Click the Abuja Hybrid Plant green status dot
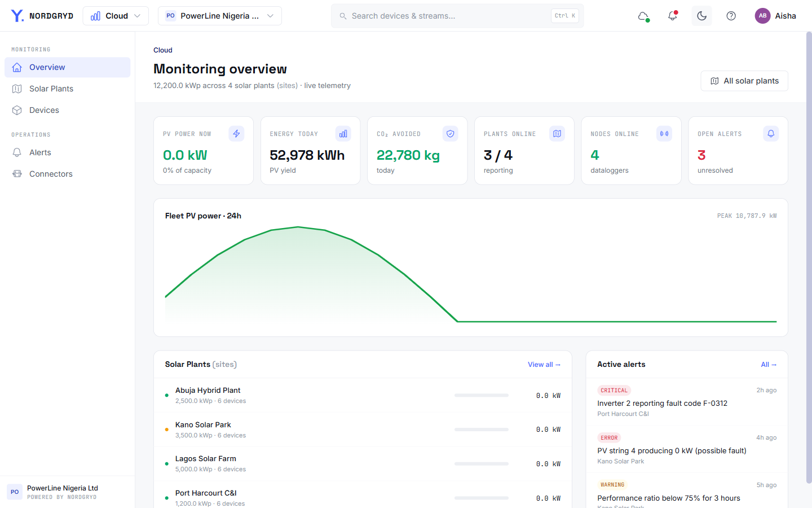Image resolution: width=812 pixels, height=508 pixels. [166, 395]
